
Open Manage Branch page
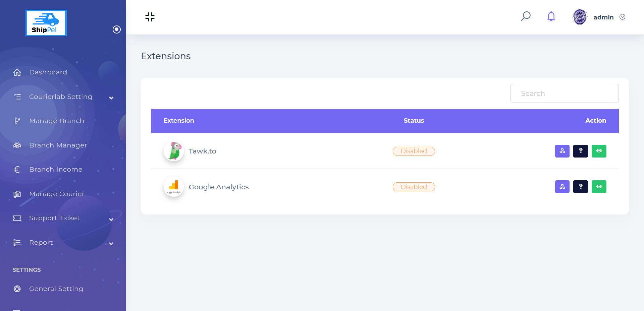[x=56, y=121]
